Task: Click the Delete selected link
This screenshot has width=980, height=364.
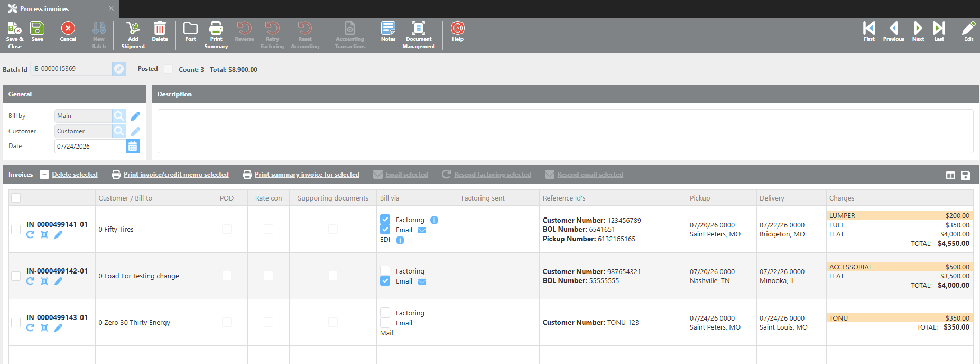Action: click(75, 175)
